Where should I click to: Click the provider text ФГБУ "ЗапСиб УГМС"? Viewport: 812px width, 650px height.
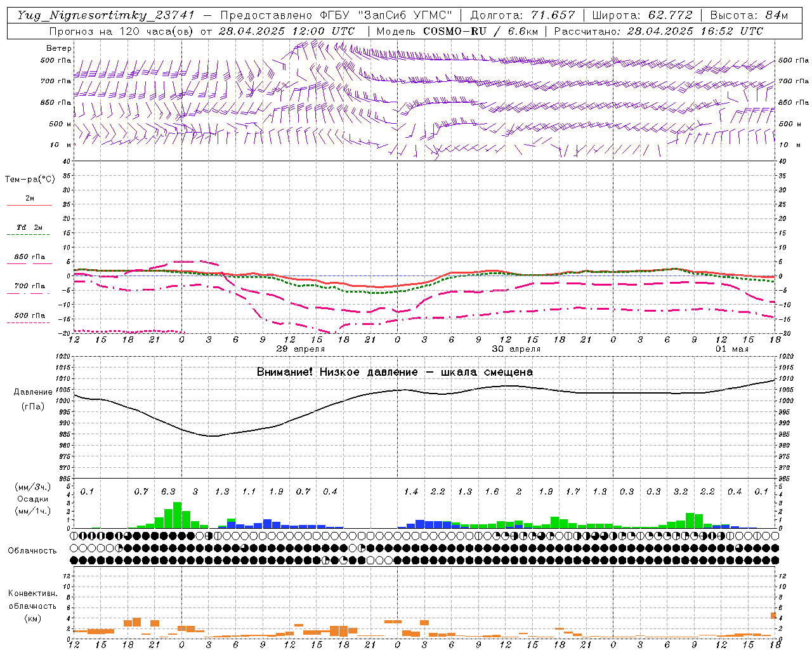coord(387,15)
